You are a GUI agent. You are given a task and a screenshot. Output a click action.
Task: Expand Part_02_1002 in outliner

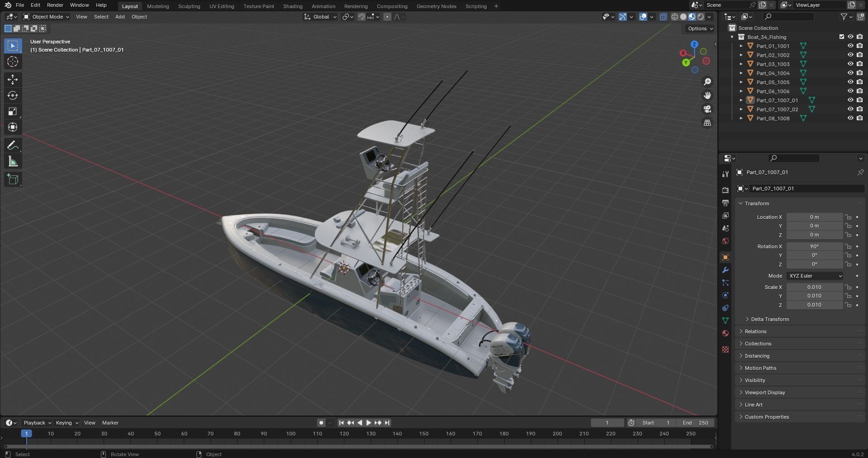(x=741, y=55)
